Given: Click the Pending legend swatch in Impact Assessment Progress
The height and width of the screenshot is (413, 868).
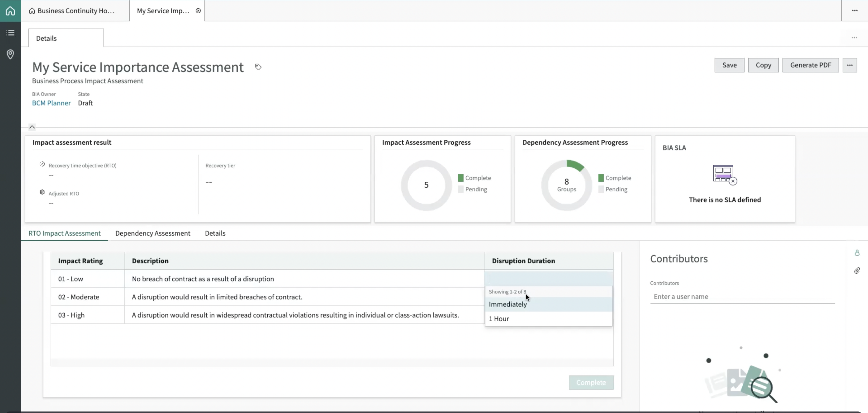Looking at the screenshot, I should point(461,189).
